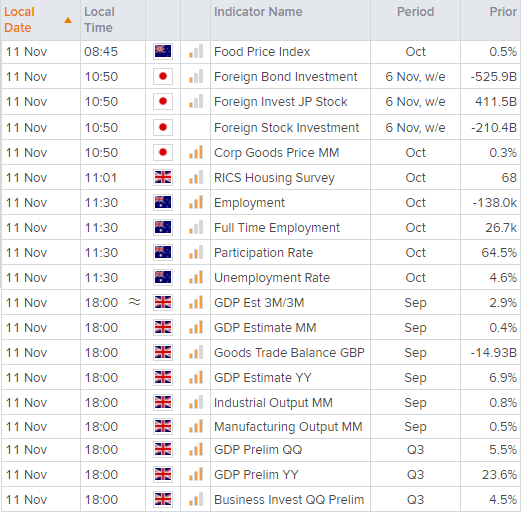Select the Industrial Output MM indicator
521x513 pixels.
(x=273, y=403)
